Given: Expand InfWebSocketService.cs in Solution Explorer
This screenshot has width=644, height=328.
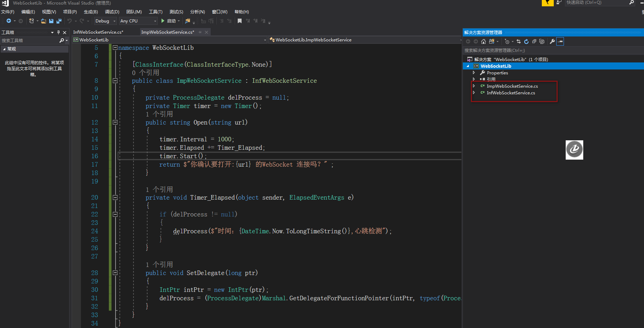Looking at the screenshot, I should pos(474,93).
